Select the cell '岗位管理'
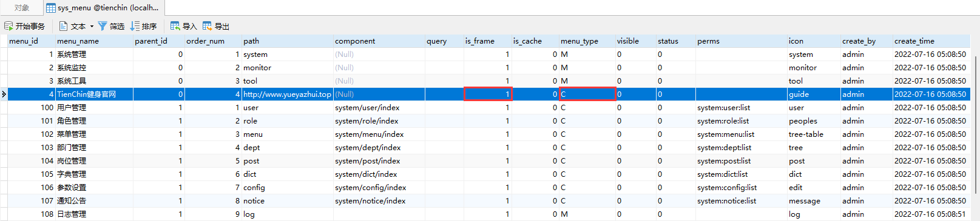This screenshot has width=980, height=221. point(94,161)
